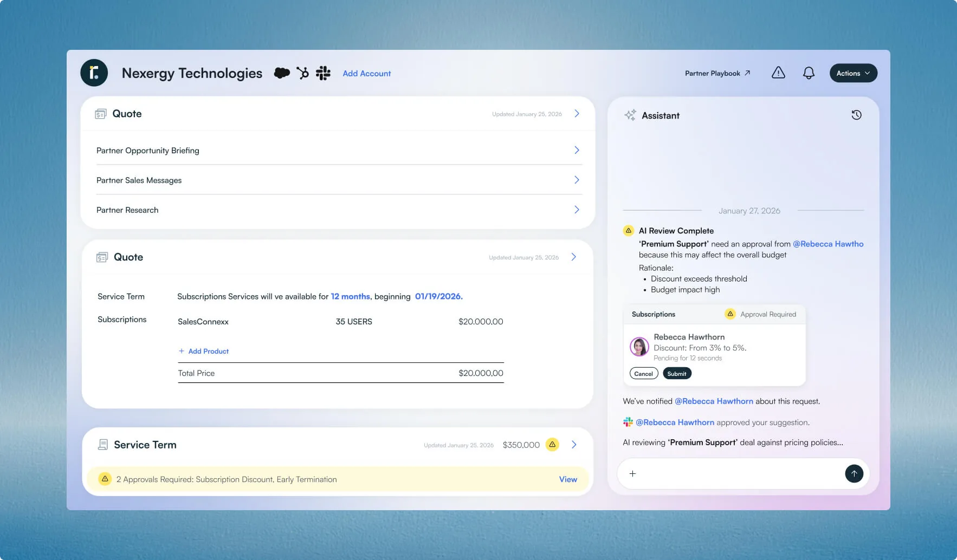The width and height of the screenshot is (957, 560).
Task: Click the SalesConnexx $20.000,00 price
Action: click(481, 322)
